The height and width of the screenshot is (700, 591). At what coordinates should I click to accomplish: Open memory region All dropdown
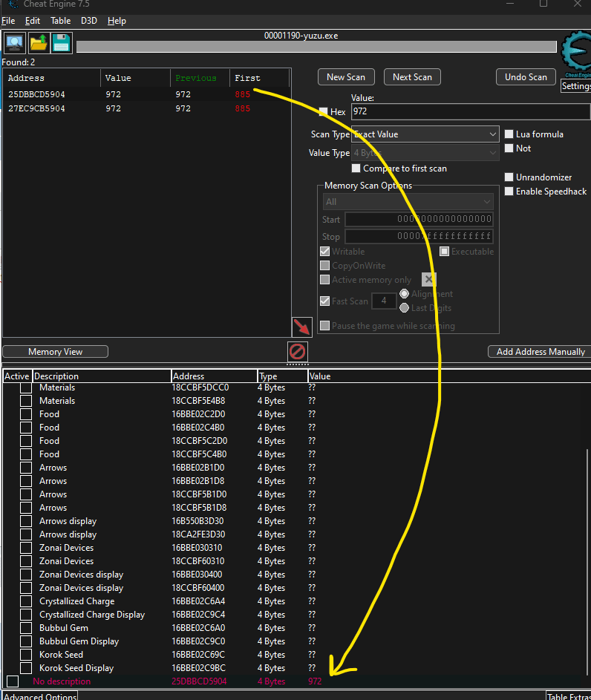pos(408,202)
